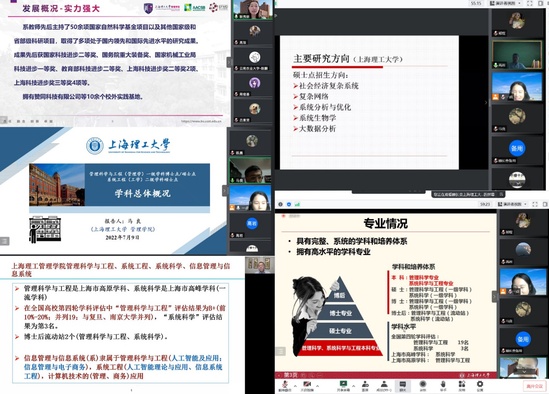549x394 pixels.
Task: Expand the video options arrow beside camera
Action: point(317,386)
